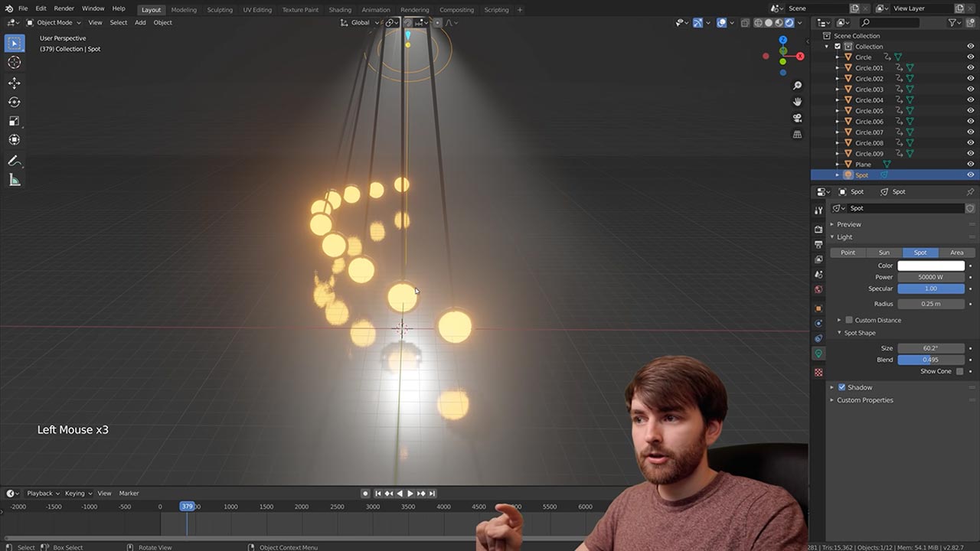
Task: Enable the Show Cone checkbox
Action: (959, 371)
